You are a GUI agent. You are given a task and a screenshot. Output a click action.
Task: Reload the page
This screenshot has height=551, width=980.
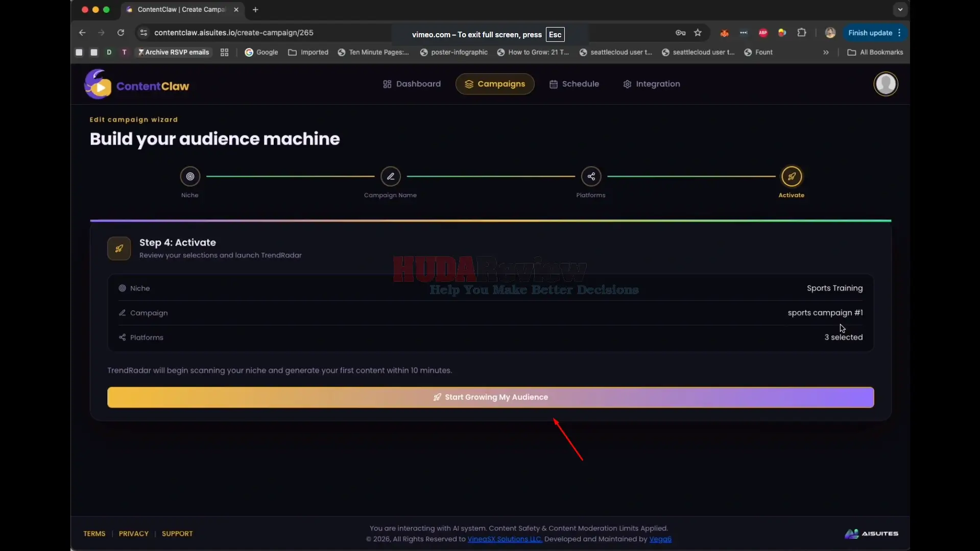click(121, 33)
